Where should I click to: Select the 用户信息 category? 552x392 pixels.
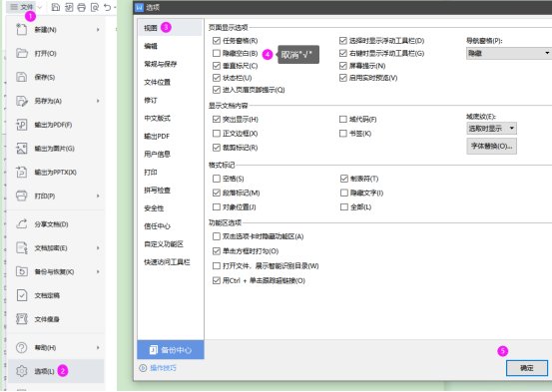[x=157, y=155]
